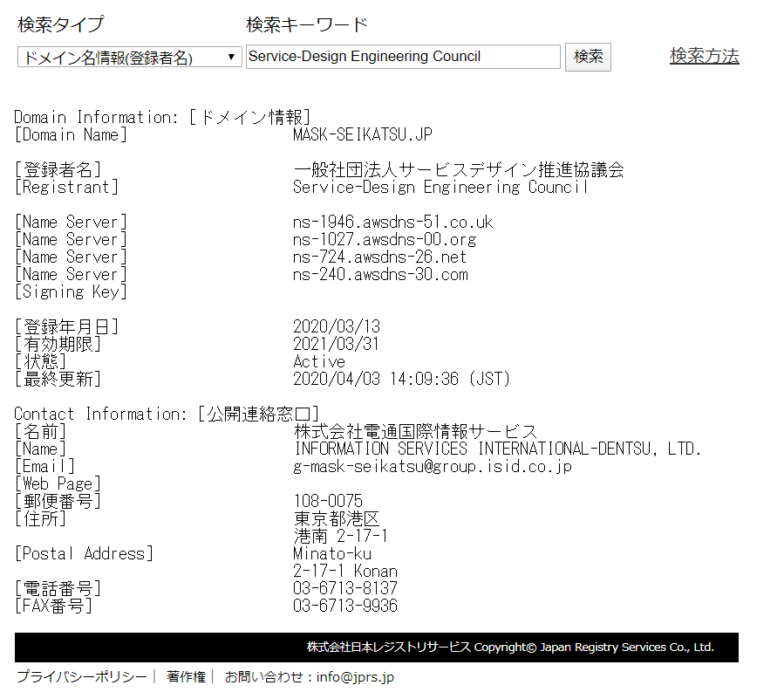Click the 検索キーワード input field
Viewport: 784px width, 699px height.
[x=403, y=57]
